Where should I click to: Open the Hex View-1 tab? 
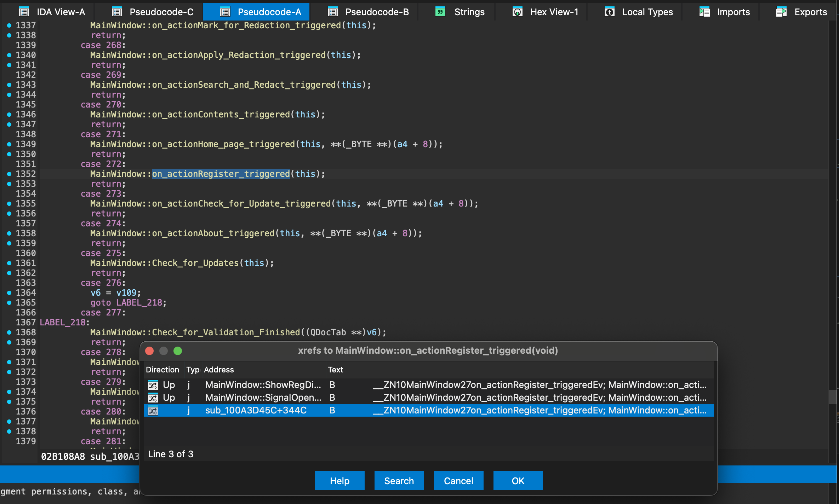[x=546, y=12]
